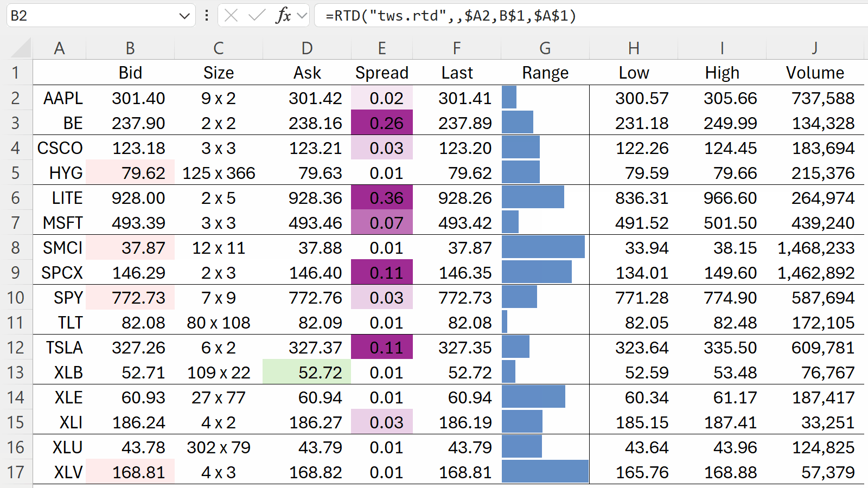The height and width of the screenshot is (488, 868).
Task: Click the LITE spread cell 0.36
Action: point(382,197)
